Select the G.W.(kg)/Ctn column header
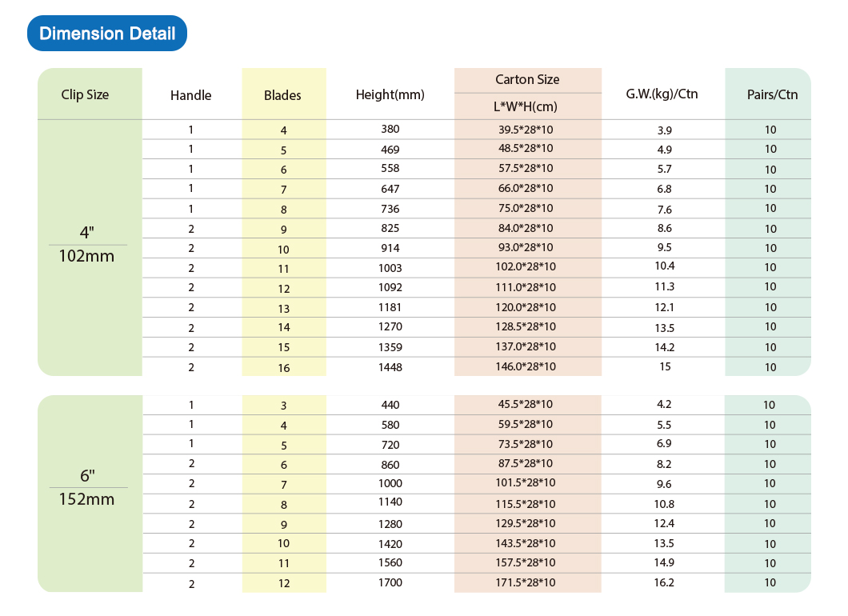 pyautogui.click(x=662, y=94)
